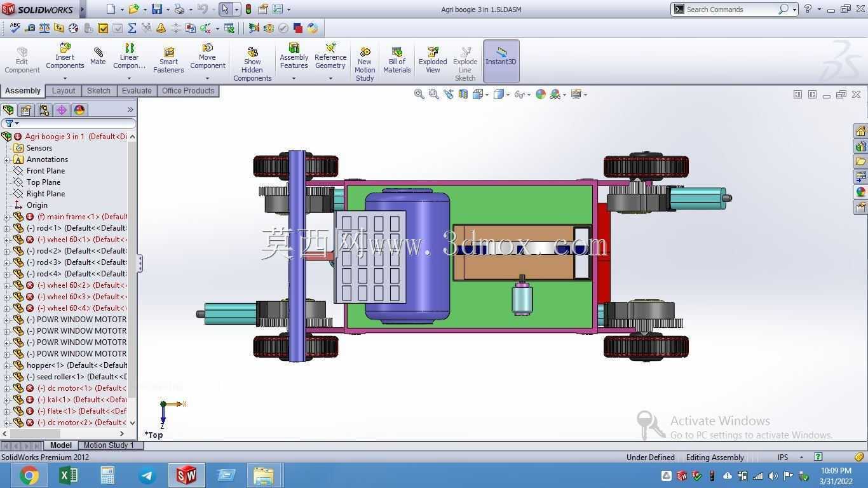
Task: Open the Motion Study 1 tab
Action: 109,445
